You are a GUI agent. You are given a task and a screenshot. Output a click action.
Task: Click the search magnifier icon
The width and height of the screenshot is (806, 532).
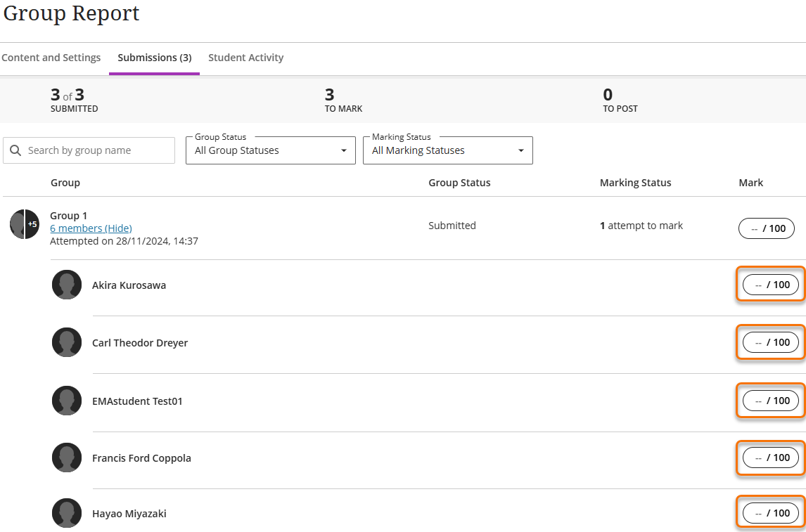15,150
